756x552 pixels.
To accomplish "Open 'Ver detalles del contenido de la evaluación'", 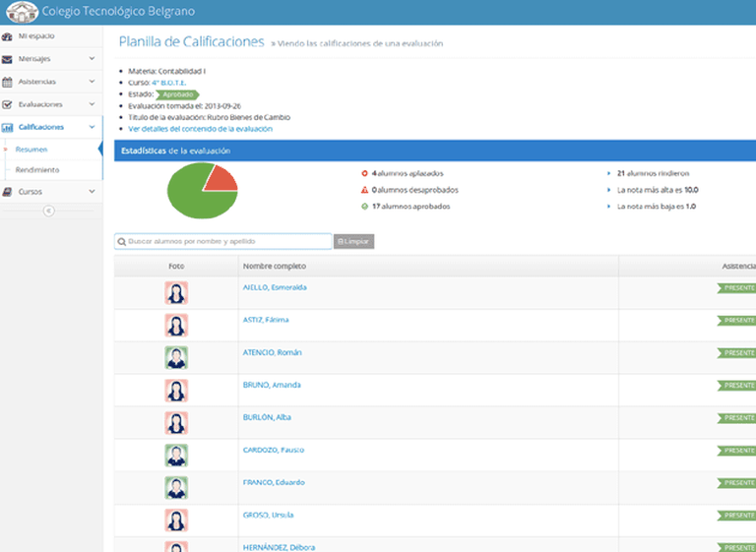I will [200, 129].
